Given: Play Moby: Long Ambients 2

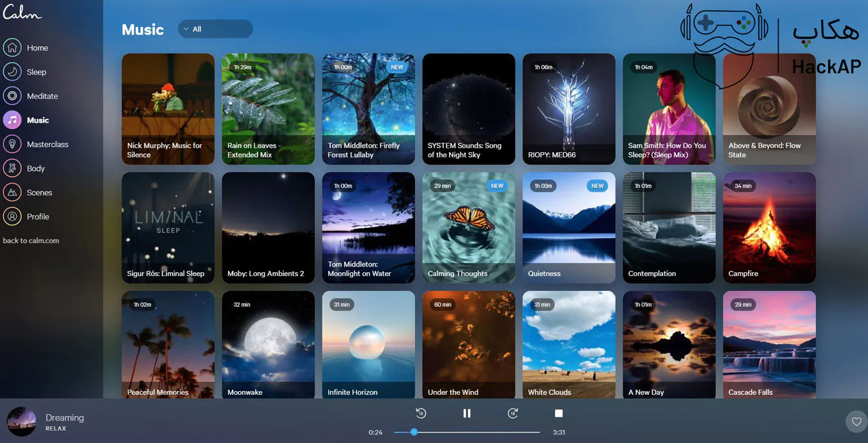Looking at the screenshot, I should pos(269,228).
